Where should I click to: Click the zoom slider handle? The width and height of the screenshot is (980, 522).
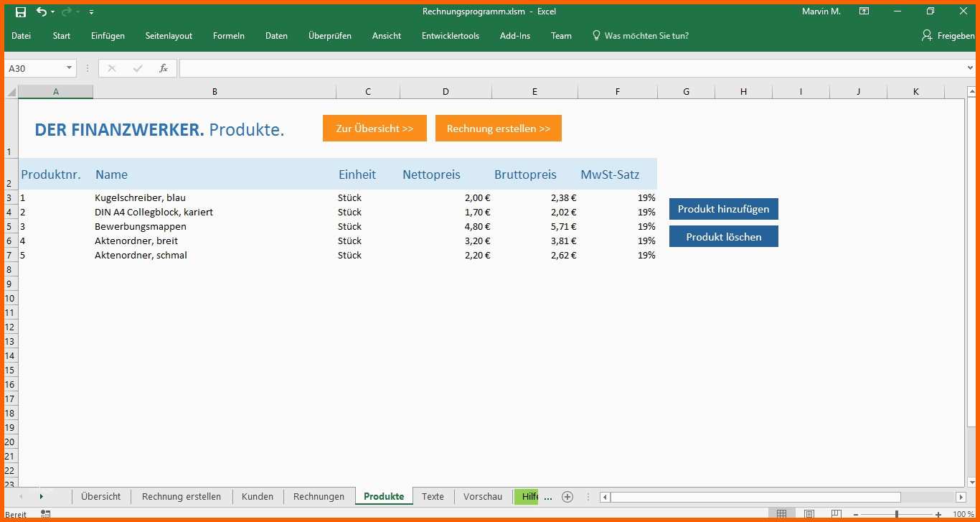[x=896, y=514]
